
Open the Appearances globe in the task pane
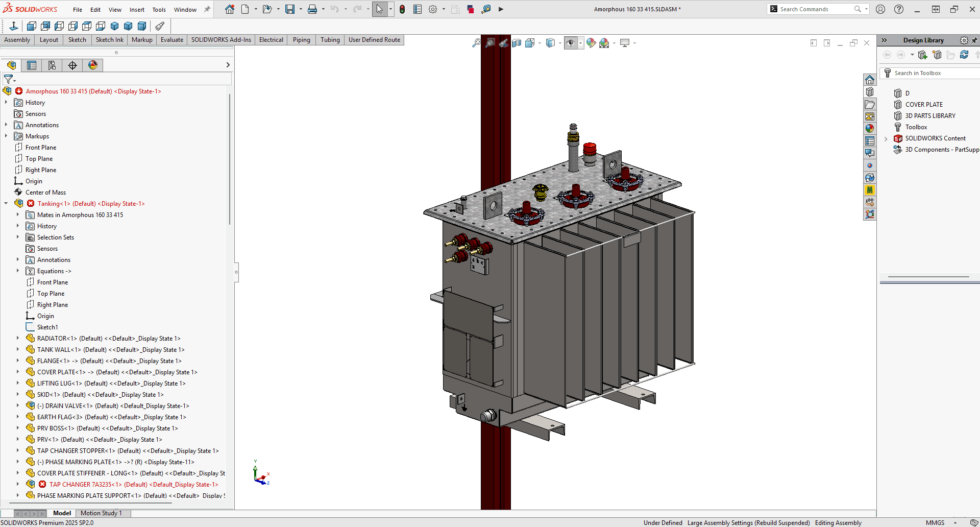coord(870,128)
